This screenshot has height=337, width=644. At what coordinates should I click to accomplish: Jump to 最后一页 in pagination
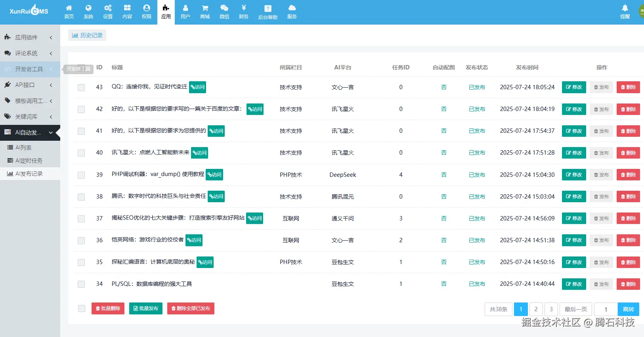(x=575, y=309)
